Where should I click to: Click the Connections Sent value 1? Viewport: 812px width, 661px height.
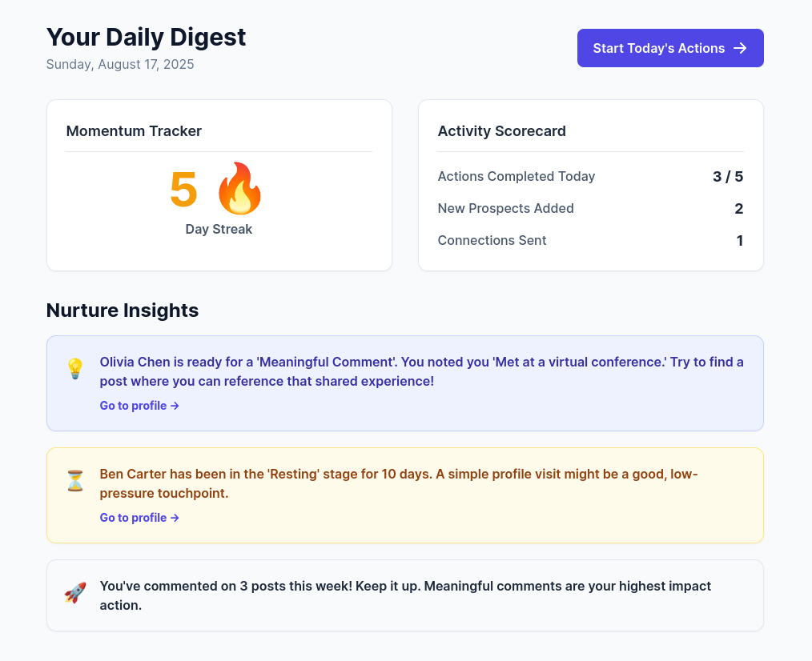740,241
